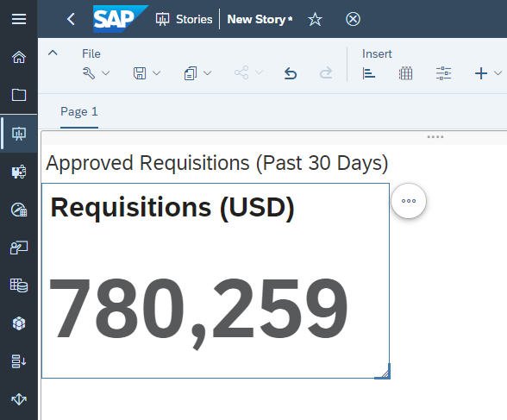Open More Actions ellipsis button on tile
This screenshot has height=420, width=507.
coord(409,201)
